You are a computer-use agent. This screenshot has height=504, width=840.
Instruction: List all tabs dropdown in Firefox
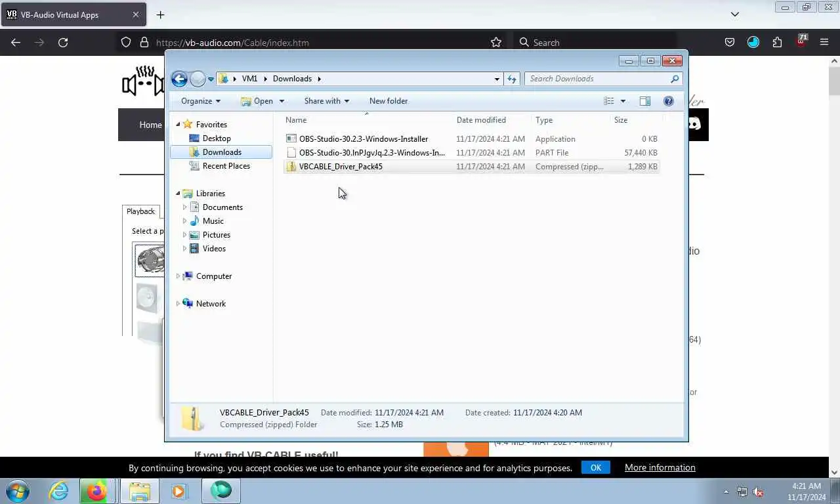735,14
